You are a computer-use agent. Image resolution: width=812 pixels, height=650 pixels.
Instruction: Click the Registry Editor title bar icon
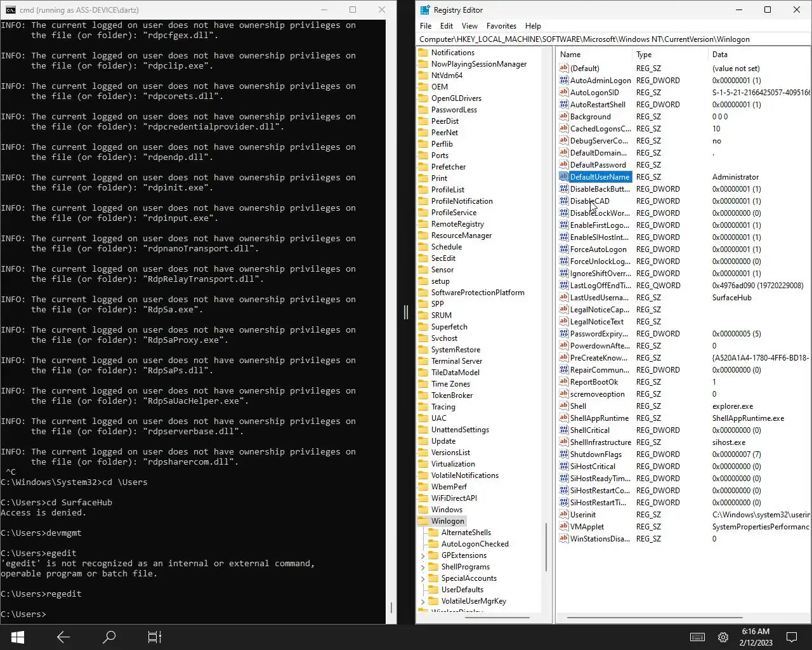tap(425, 10)
